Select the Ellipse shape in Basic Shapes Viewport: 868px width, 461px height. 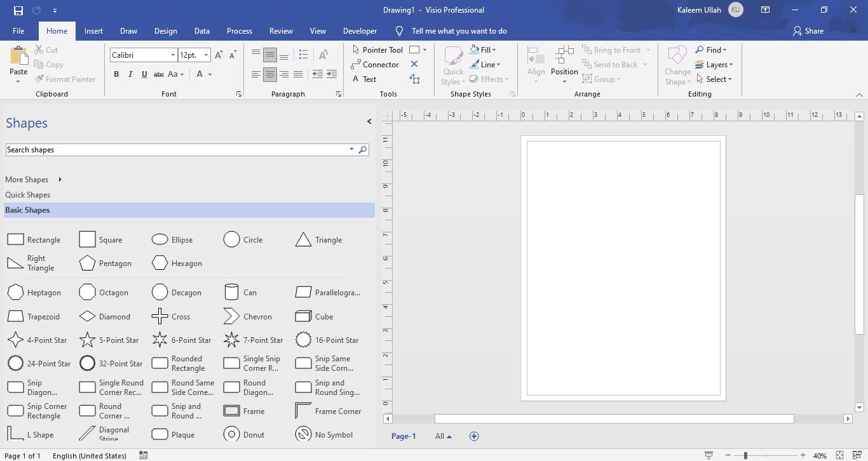click(x=159, y=239)
